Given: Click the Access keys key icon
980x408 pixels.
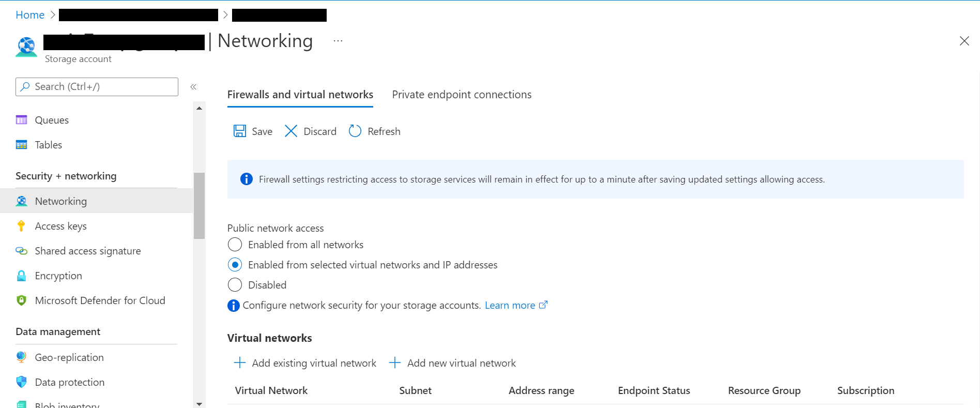Looking at the screenshot, I should [21, 226].
